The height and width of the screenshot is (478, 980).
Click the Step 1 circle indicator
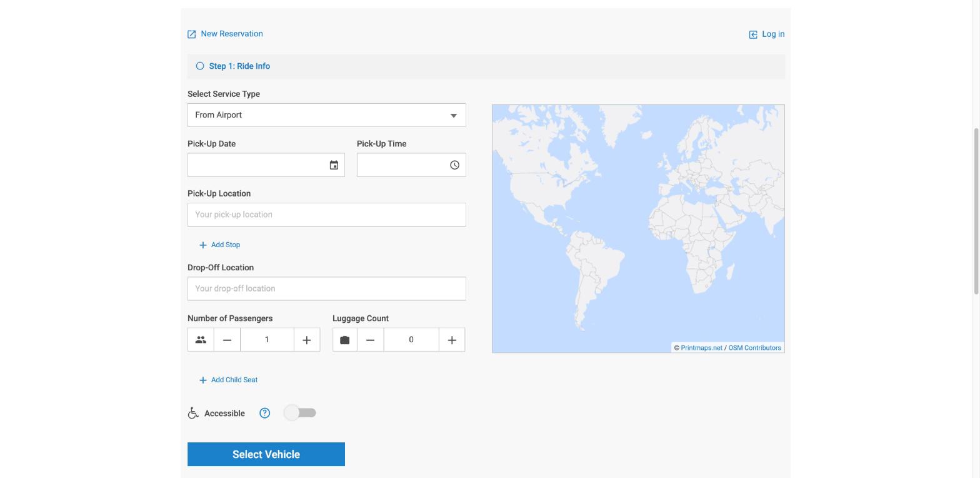click(x=200, y=66)
